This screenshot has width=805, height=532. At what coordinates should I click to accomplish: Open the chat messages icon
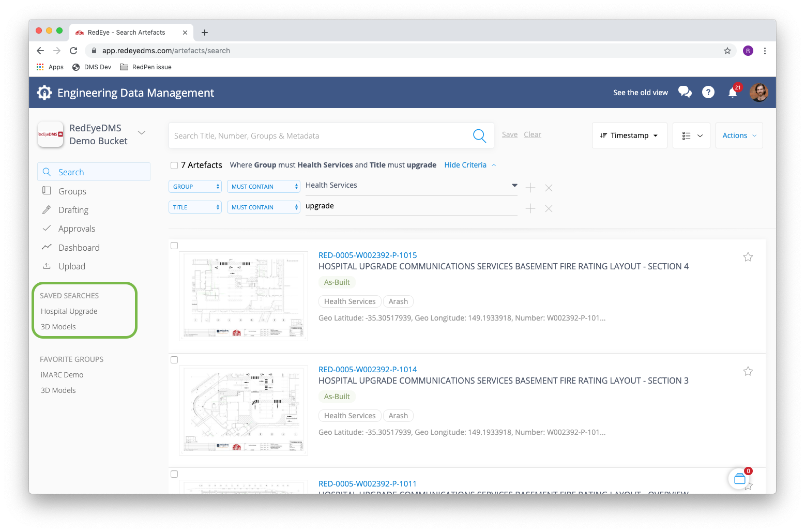[x=685, y=92]
